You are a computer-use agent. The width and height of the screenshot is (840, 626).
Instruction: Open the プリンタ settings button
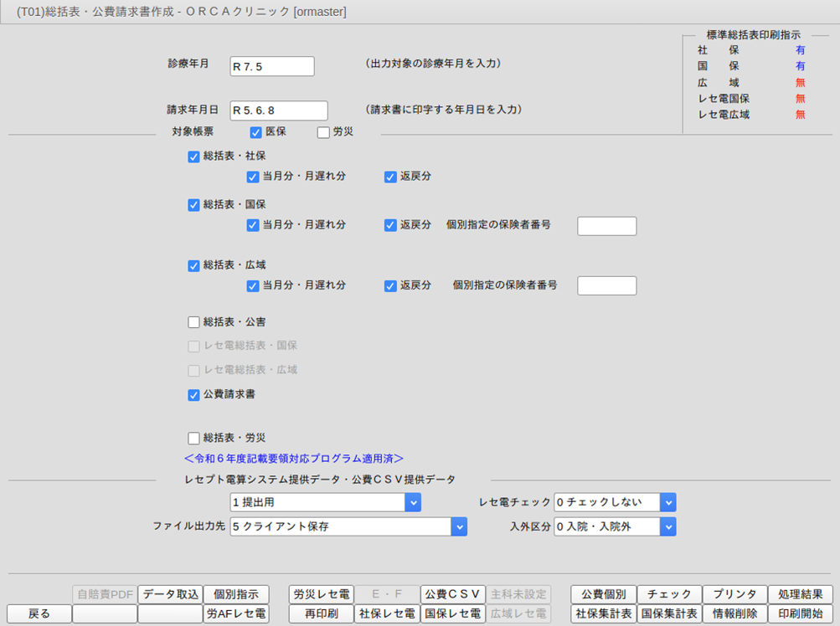point(734,594)
